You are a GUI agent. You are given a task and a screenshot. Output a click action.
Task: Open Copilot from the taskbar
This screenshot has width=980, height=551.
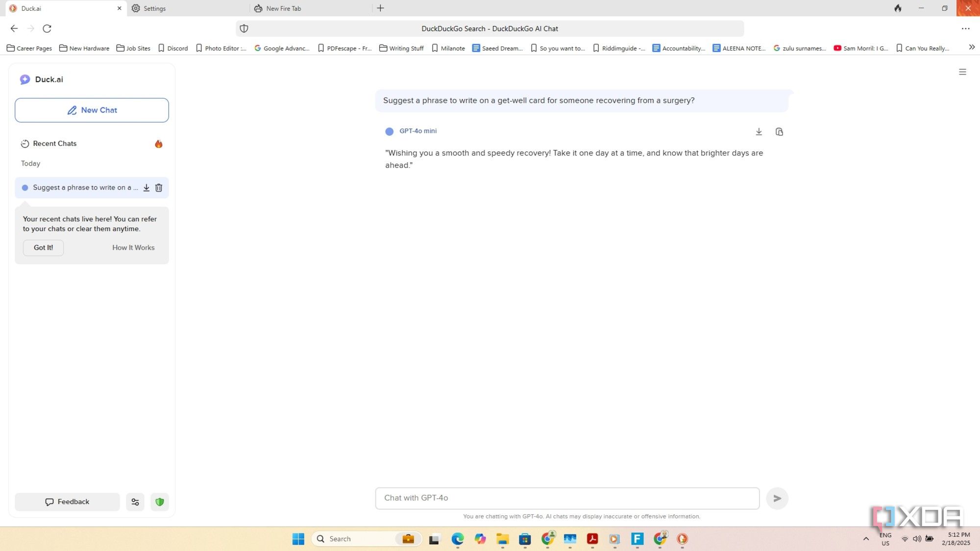[480, 539]
